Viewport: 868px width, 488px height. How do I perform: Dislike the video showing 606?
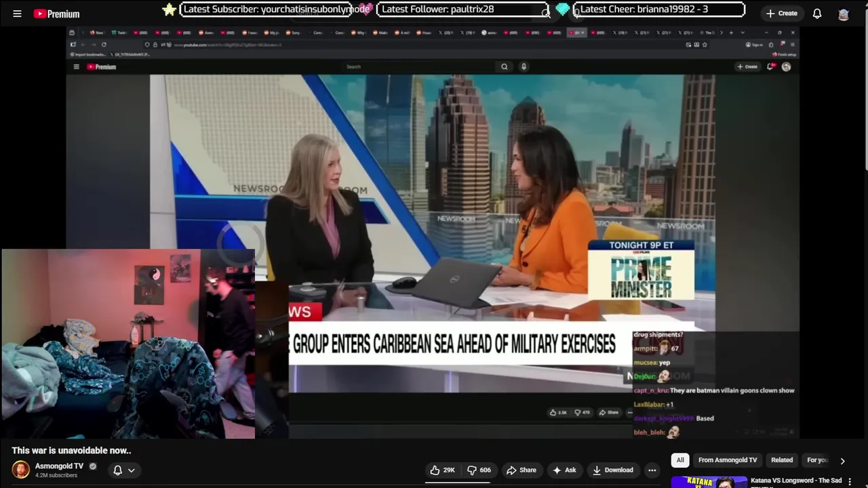(x=479, y=470)
